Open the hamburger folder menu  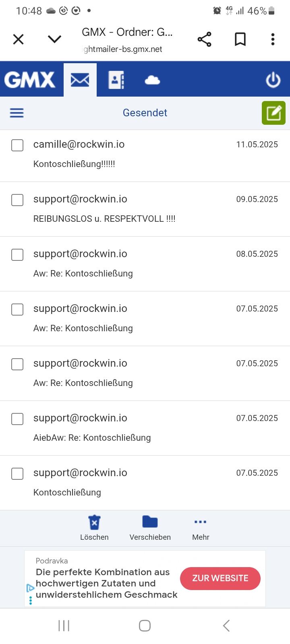pos(17,113)
